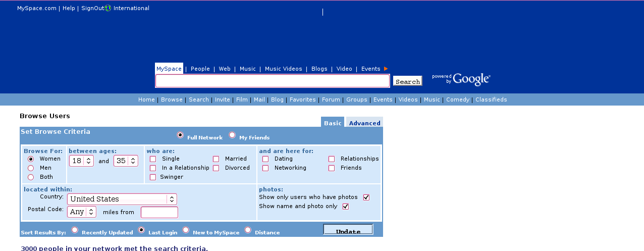Choose Both under Browse For
Image resolution: width=644 pixels, height=251 pixels.
click(x=31, y=177)
